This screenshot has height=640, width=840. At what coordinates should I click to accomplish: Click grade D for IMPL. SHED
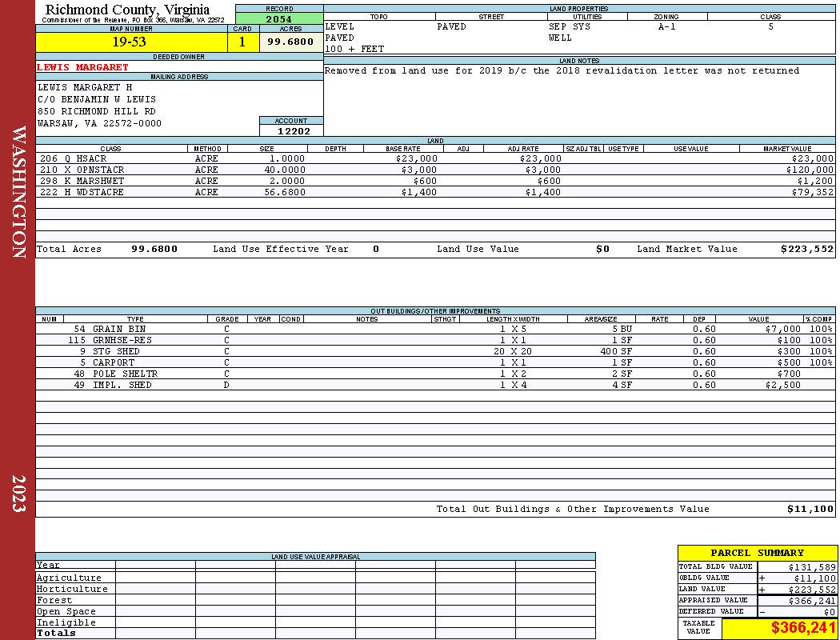coord(226,385)
